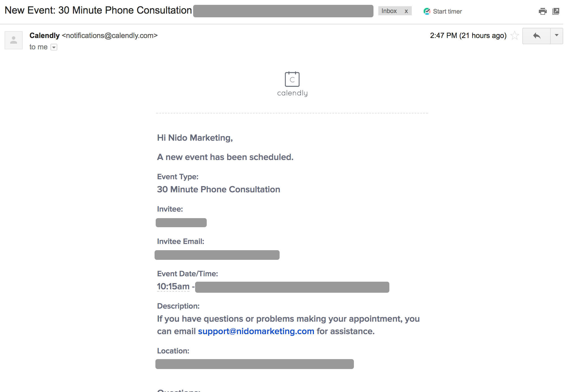Click the email subject line heading
Viewport: 570px width, 392px height.
(98, 10)
